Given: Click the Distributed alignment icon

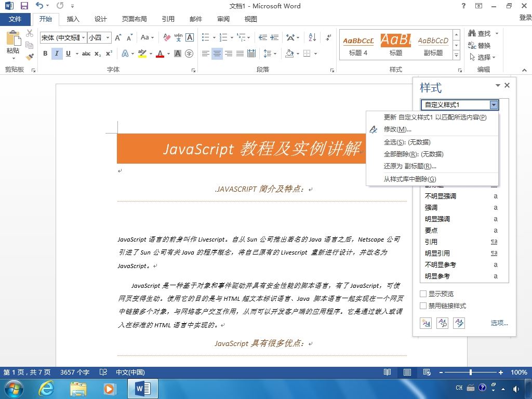Looking at the screenshot, I should (x=251, y=54).
